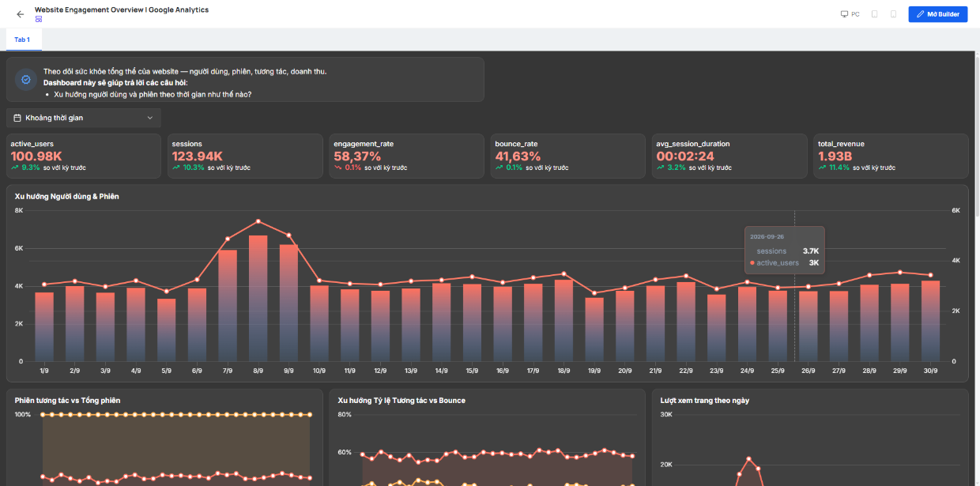Screen dimensions: 980x486
Task: Switch preview to PC desktop view
Action: pyautogui.click(x=850, y=14)
